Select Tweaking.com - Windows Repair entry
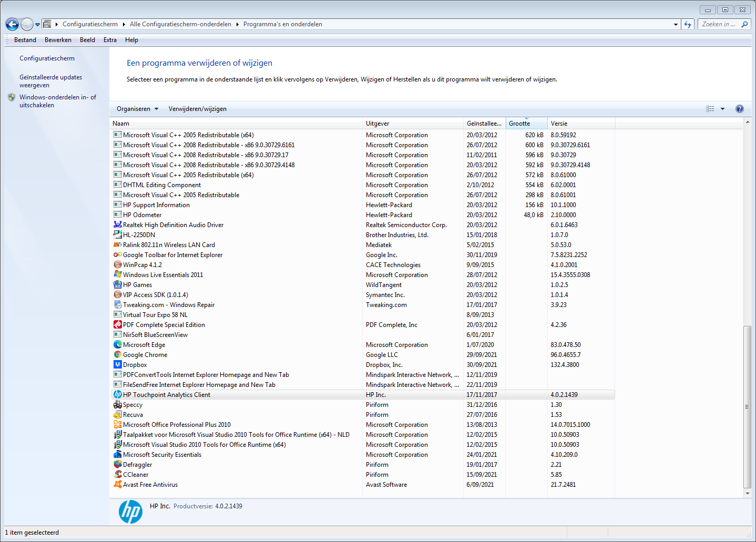The width and height of the screenshot is (756, 542). coord(363,305)
